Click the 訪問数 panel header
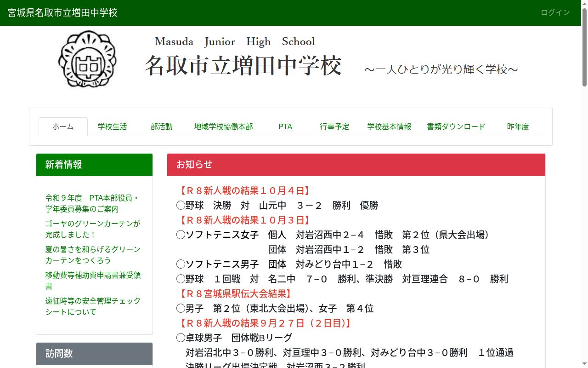The height and width of the screenshot is (368, 588). pyautogui.click(x=94, y=354)
